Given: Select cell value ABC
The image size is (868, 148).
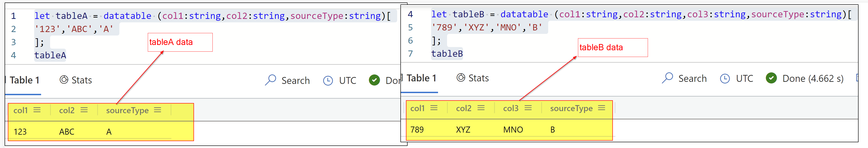Looking at the screenshot, I should coord(67,132).
